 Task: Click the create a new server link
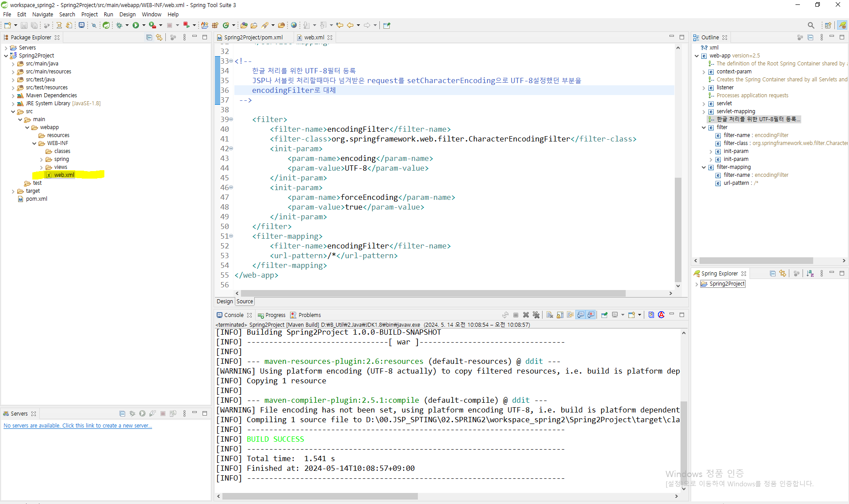(x=78, y=426)
